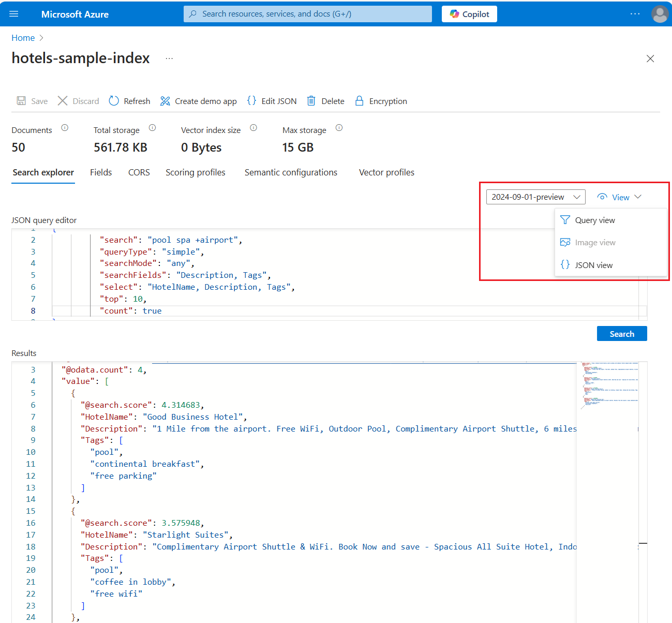Run the query with the Search button

pyautogui.click(x=622, y=333)
